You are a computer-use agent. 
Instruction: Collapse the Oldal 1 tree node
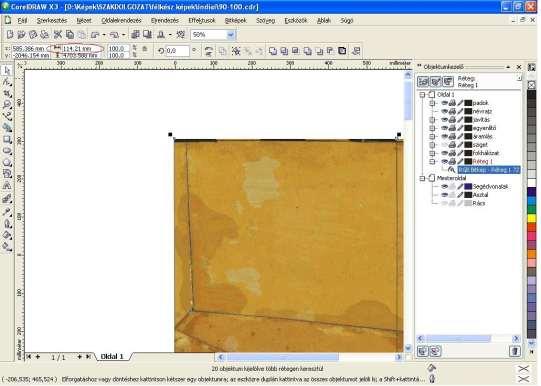click(x=422, y=95)
